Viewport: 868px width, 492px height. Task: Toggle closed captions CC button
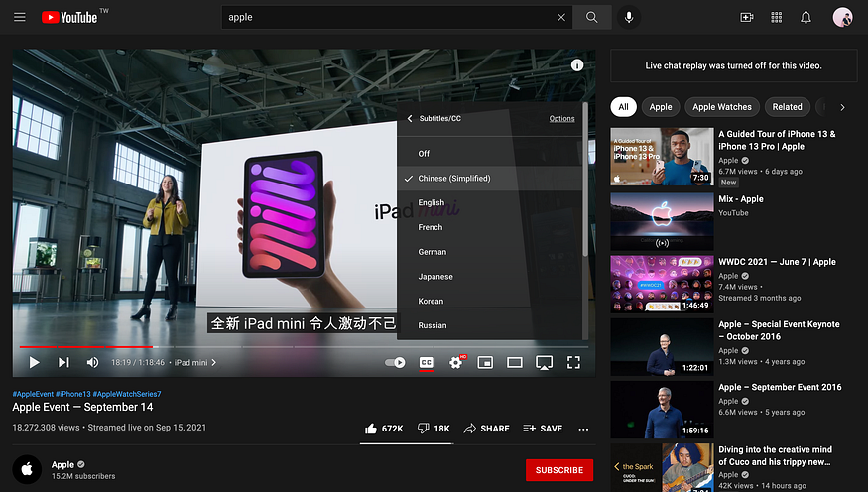pos(427,362)
